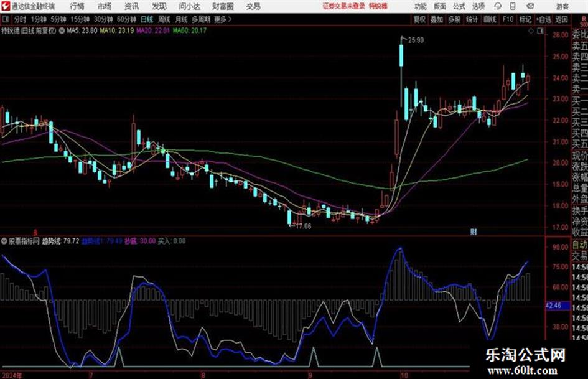588x379 pixels.
Task: Select the 日线 daily period tab
Action: coord(147,19)
